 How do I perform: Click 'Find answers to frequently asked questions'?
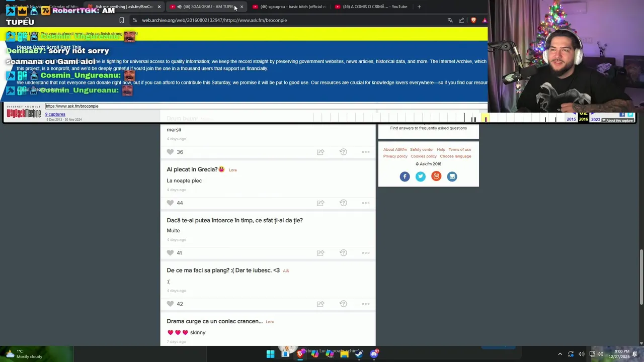tap(428, 128)
